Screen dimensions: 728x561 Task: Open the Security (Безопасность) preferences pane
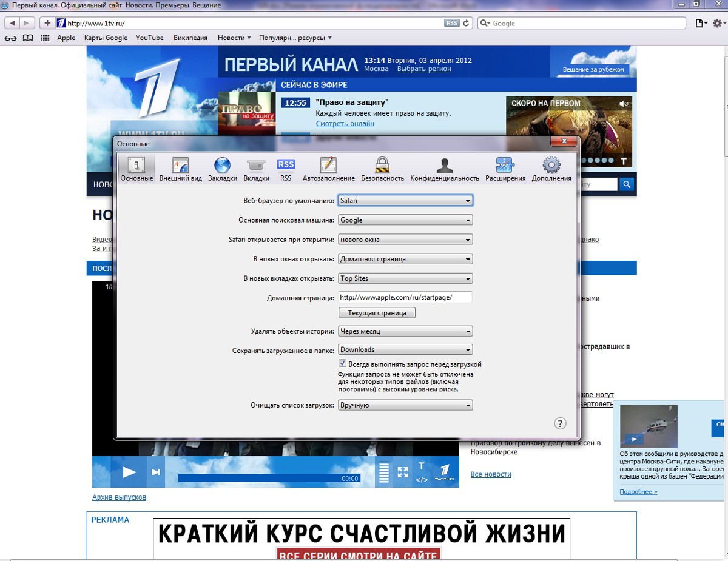click(382, 169)
